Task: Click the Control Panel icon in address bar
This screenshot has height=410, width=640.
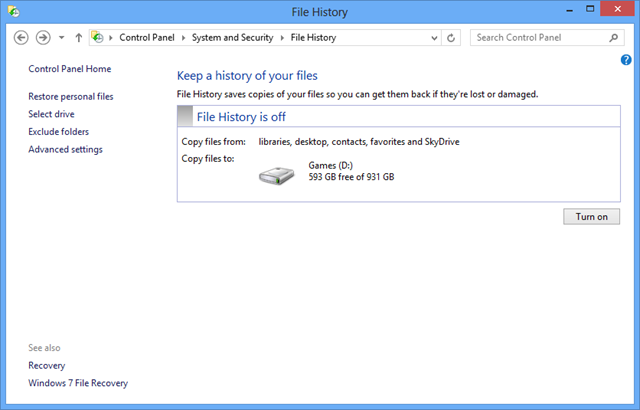Action: tap(98, 38)
